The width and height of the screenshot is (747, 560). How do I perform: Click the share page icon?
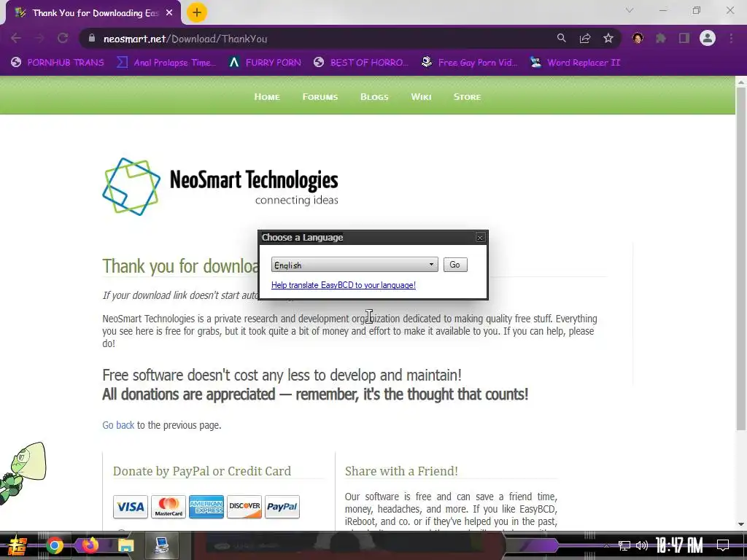[x=585, y=38]
